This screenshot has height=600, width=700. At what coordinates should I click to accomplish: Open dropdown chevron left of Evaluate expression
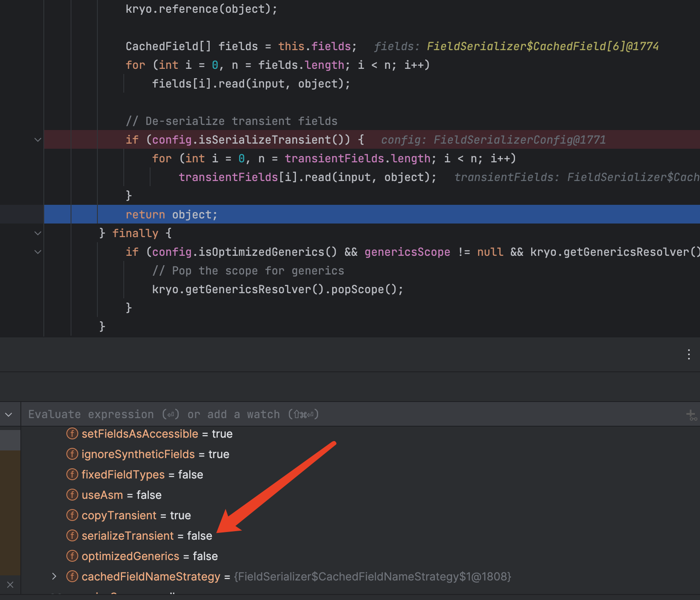[9, 414]
